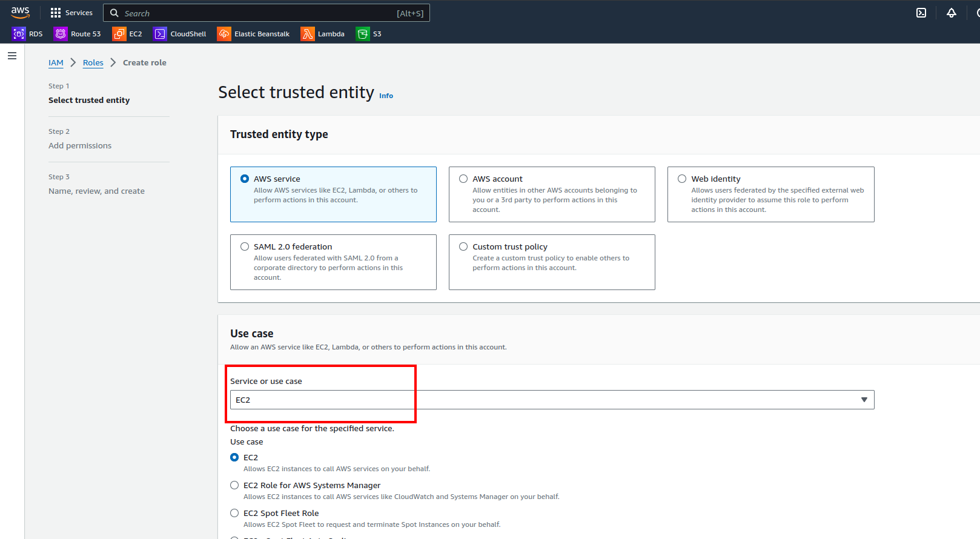
Task: Choose the EC2 use case radio
Action: tap(234, 457)
